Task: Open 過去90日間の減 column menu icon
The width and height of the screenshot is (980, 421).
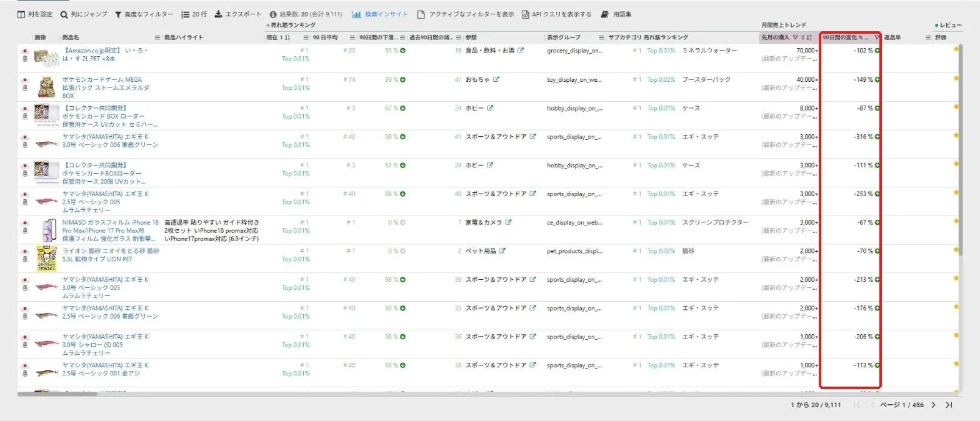Action: point(459,37)
